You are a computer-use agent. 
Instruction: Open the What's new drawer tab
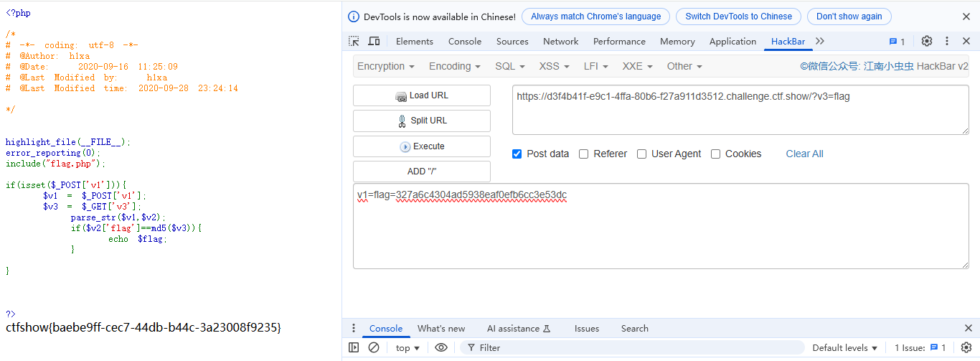pyautogui.click(x=441, y=329)
